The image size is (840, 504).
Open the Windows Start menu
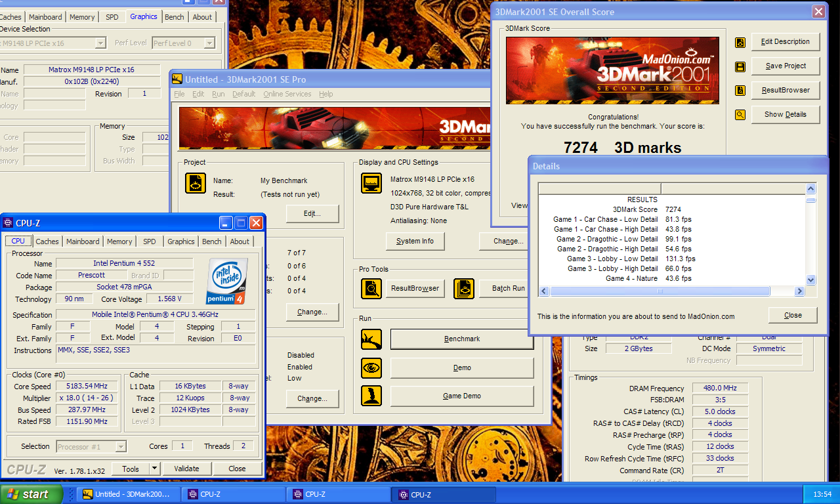coord(31,494)
